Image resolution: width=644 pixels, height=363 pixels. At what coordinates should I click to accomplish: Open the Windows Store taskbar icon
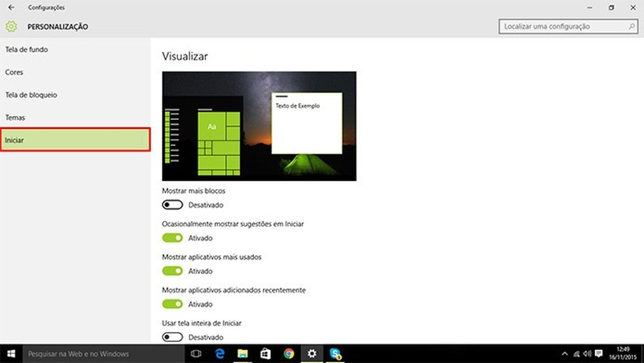(x=265, y=354)
